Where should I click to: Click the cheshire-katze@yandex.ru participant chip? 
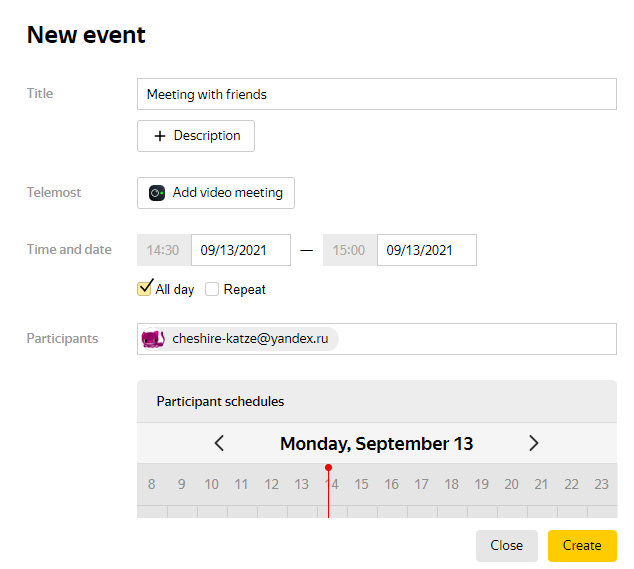coord(239,338)
